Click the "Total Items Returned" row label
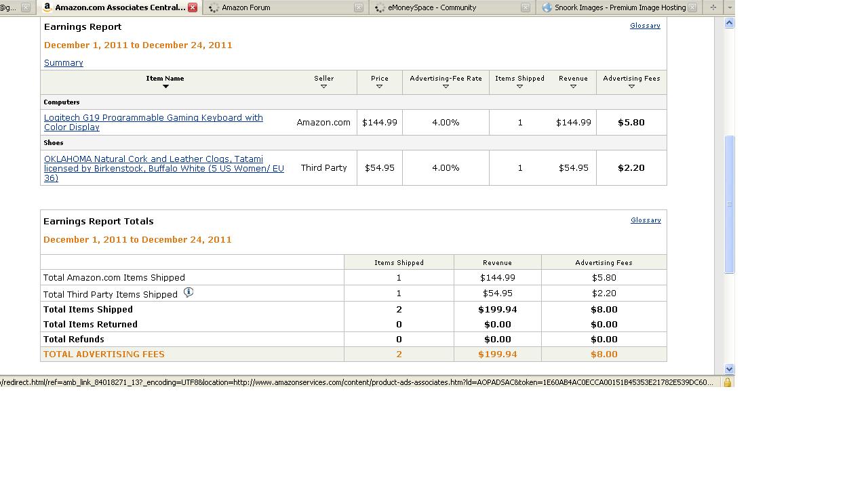 coord(90,324)
